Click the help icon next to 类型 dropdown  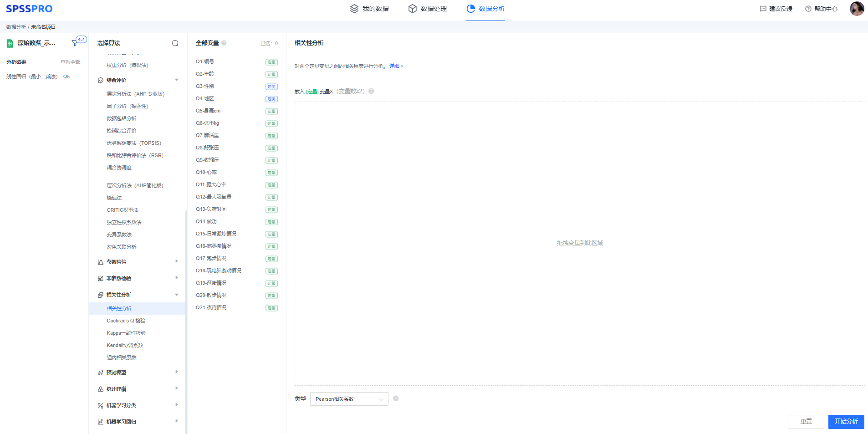[396, 398]
